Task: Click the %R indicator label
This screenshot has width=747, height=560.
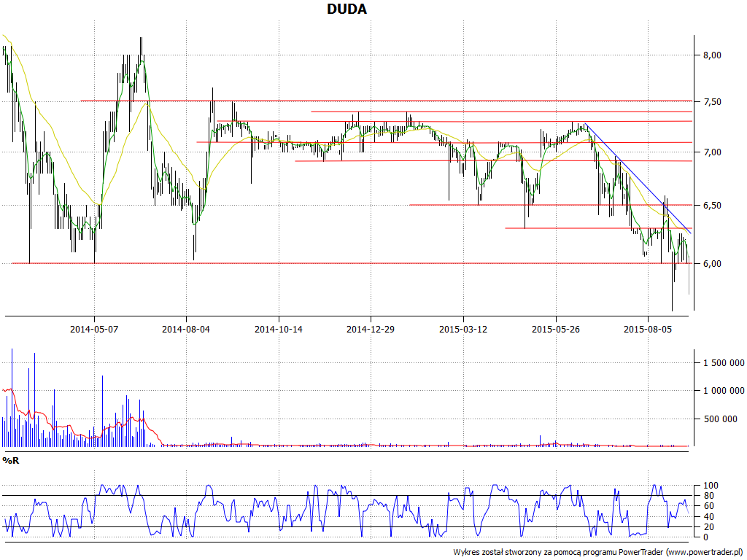Action: pos(10,461)
